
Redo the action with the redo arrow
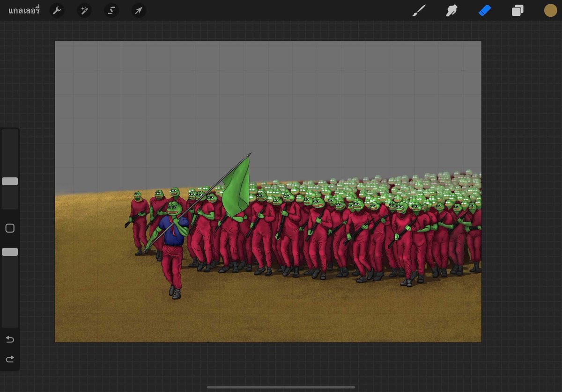(x=10, y=359)
